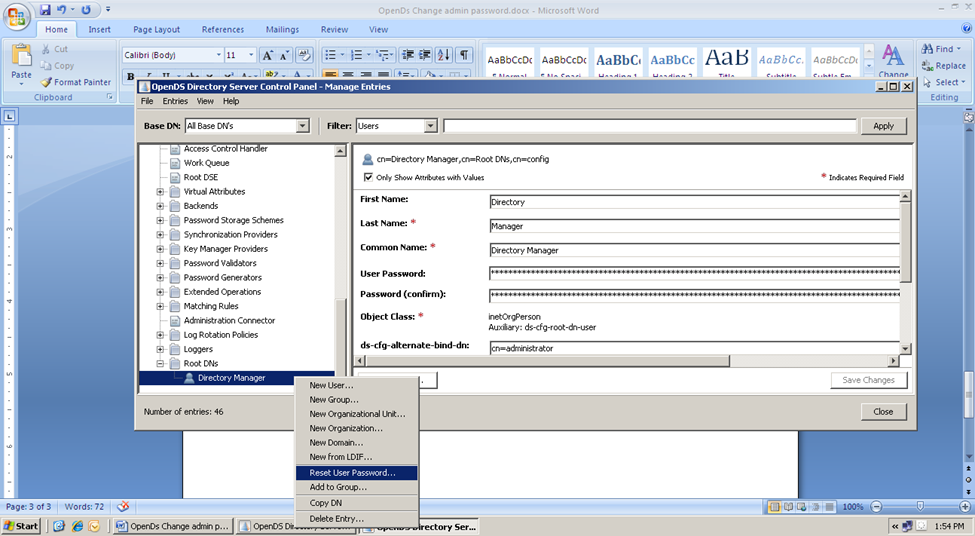The width and height of the screenshot is (975, 536).
Task: Open the Windows Start button
Action: coord(21,526)
